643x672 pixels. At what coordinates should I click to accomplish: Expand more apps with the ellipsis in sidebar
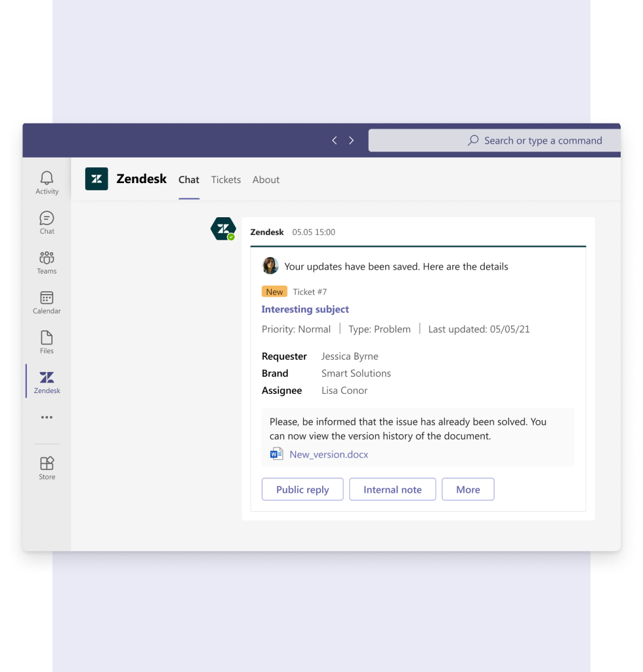(47, 417)
